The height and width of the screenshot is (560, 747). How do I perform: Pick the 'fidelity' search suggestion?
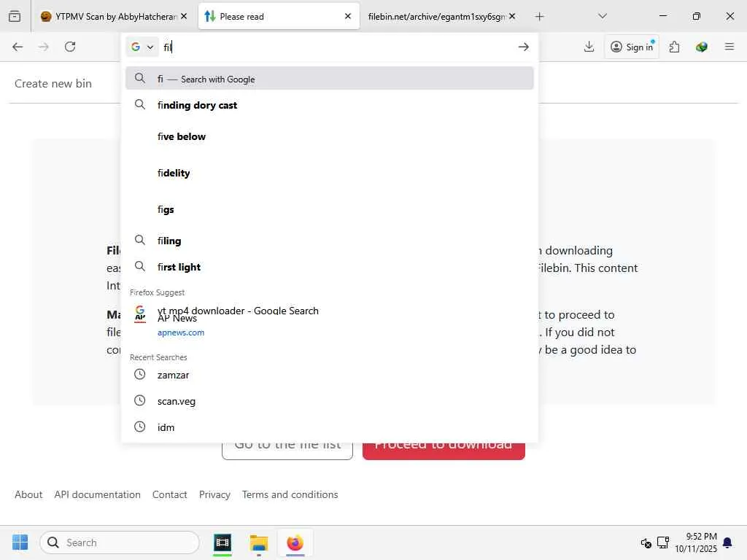(329, 173)
